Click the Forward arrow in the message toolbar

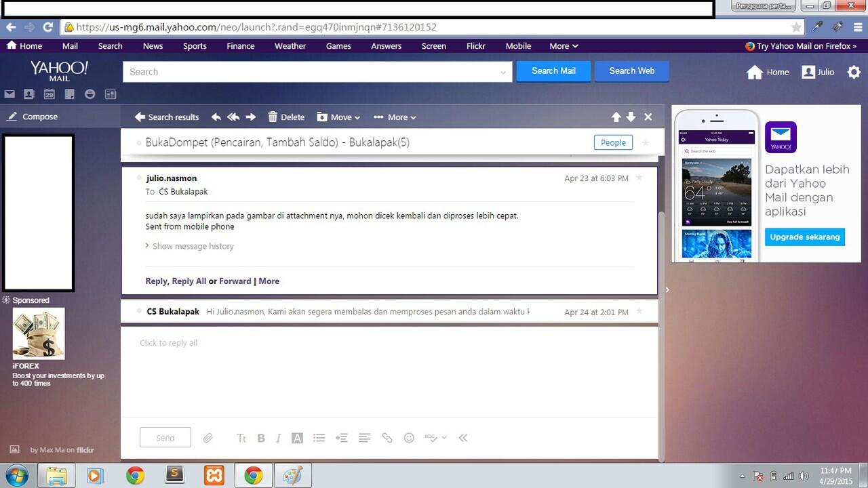[251, 117]
